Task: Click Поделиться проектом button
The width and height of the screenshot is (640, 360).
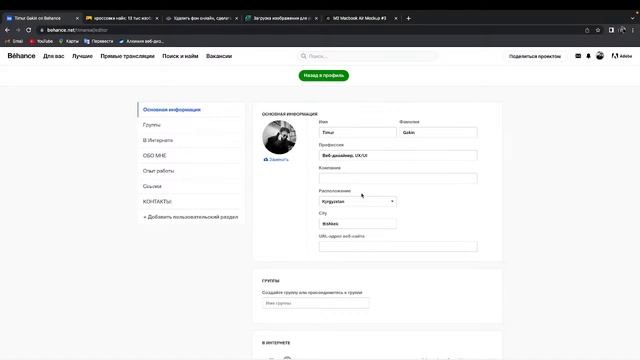Action: pos(535,56)
